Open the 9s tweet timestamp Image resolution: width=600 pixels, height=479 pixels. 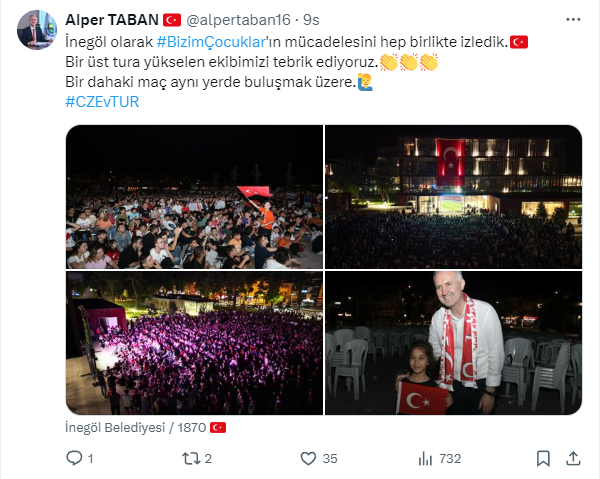pos(311,20)
